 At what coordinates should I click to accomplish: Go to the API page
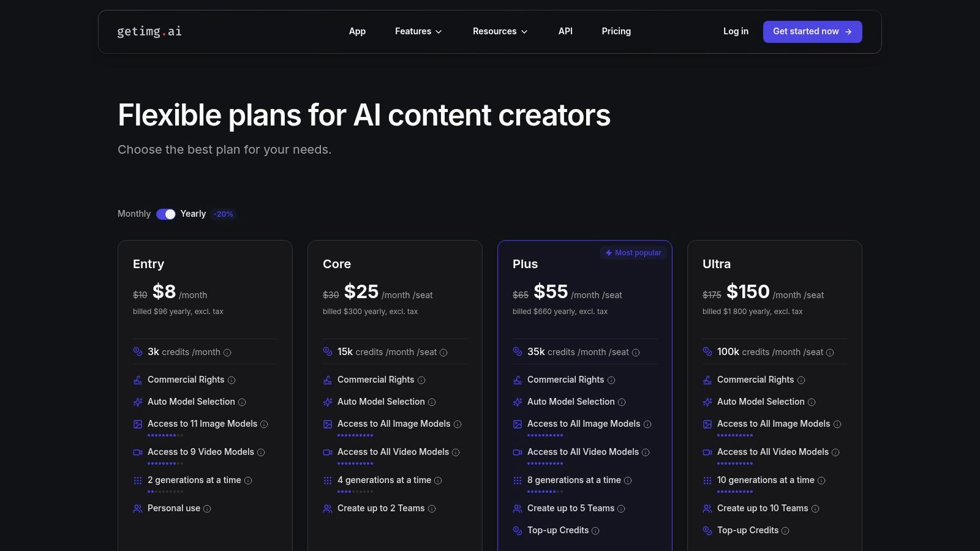click(x=565, y=31)
